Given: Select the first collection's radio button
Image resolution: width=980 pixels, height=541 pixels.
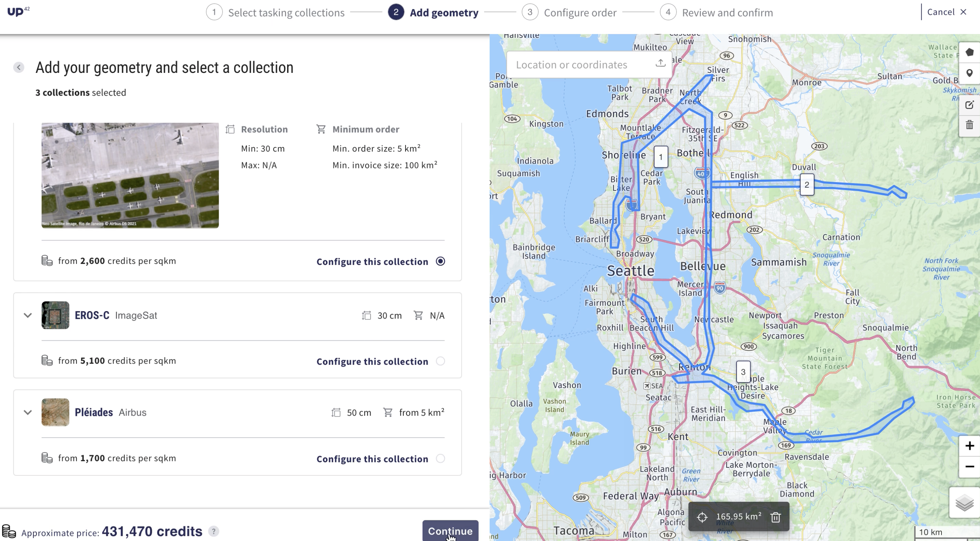Looking at the screenshot, I should click(440, 261).
